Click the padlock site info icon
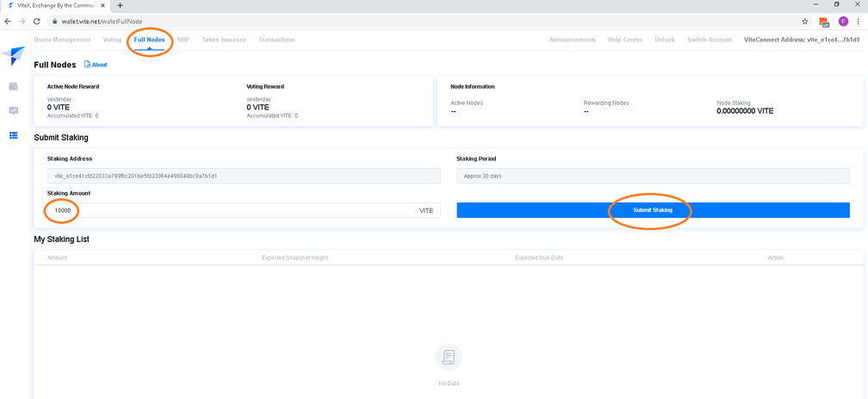Image resolution: width=868 pixels, height=399 pixels. [54, 21]
